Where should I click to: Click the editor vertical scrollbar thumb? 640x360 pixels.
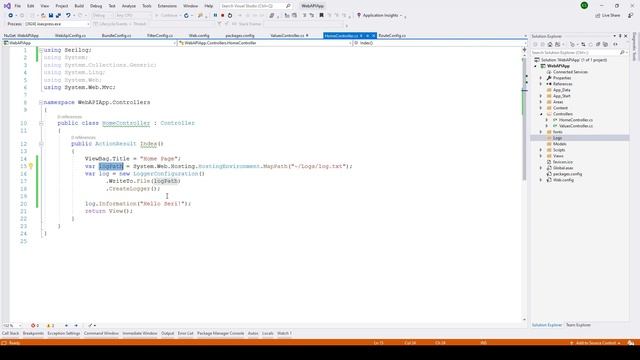[x=524, y=118]
